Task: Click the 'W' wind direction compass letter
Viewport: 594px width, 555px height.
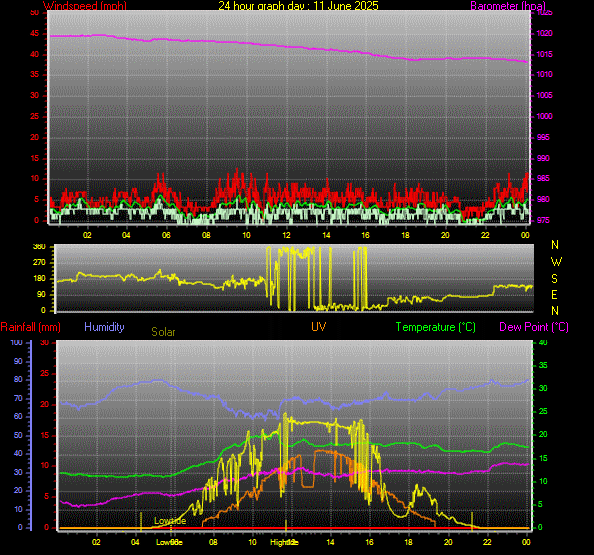Action: (556, 262)
